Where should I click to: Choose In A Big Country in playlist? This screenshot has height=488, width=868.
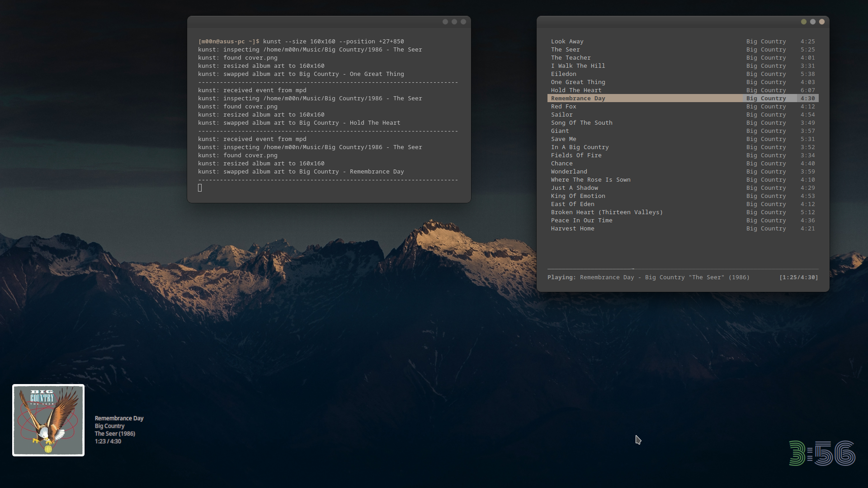click(x=580, y=147)
